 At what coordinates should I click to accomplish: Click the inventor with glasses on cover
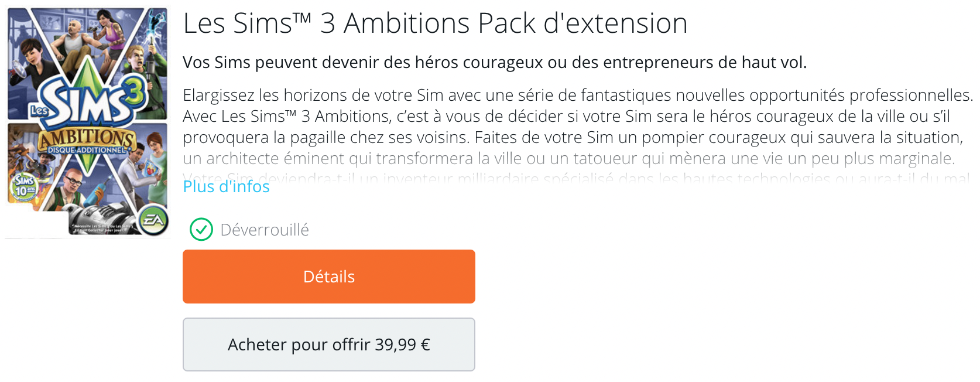coord(73,185)
